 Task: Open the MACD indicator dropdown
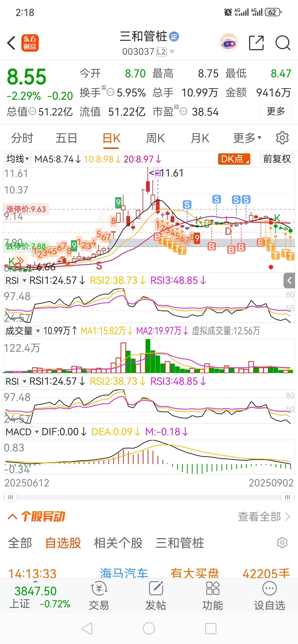coord(22,432)
